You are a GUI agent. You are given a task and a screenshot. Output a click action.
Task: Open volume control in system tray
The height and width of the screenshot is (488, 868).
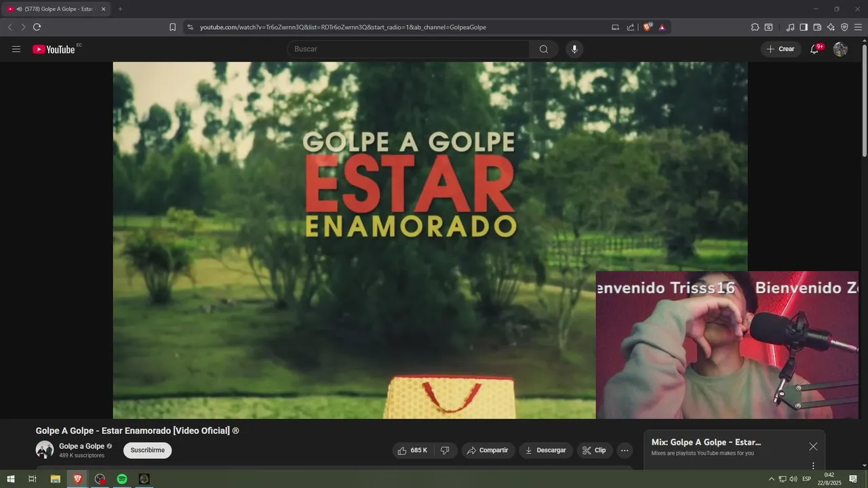pyautogui.click(x=793, y=479)
